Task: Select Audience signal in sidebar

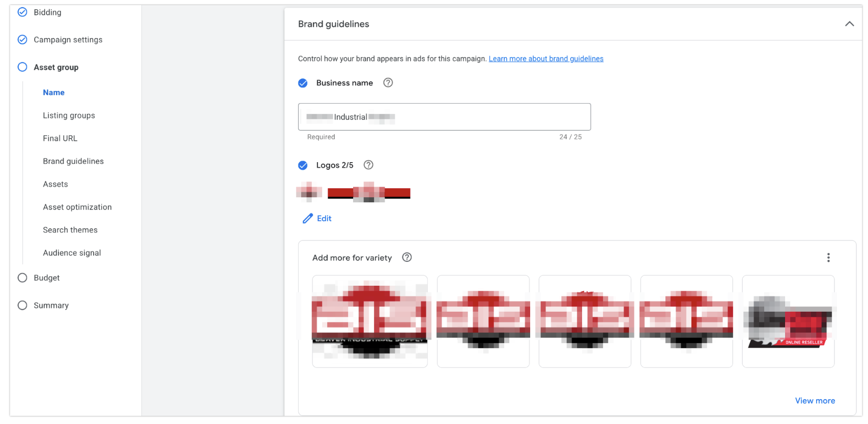Action: 72,253
